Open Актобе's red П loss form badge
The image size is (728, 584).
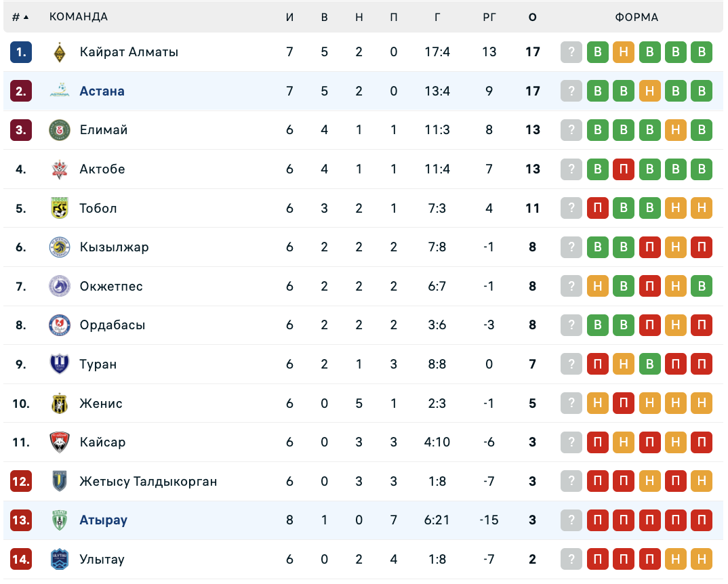(x=624, y=169)
